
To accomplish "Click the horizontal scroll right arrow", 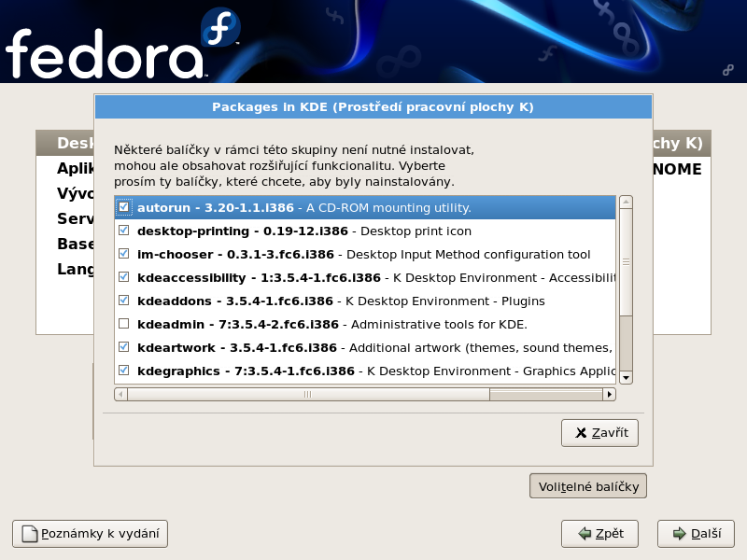I will [x=610, y=394].
